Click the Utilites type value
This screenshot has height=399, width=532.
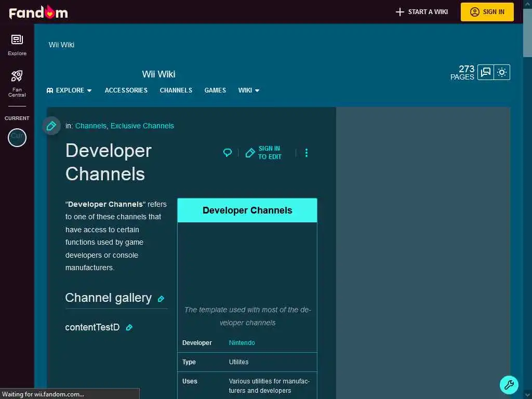tap(238, 362)
